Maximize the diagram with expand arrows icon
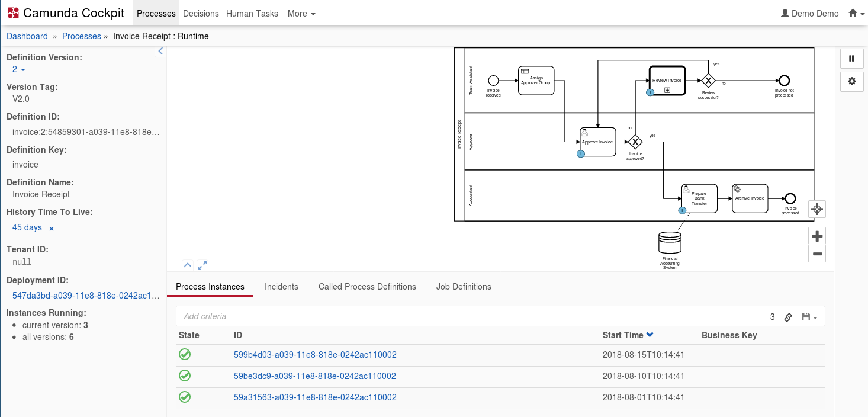Image resolution: width=868 pixels, height=417 pixels. [202, 265]
